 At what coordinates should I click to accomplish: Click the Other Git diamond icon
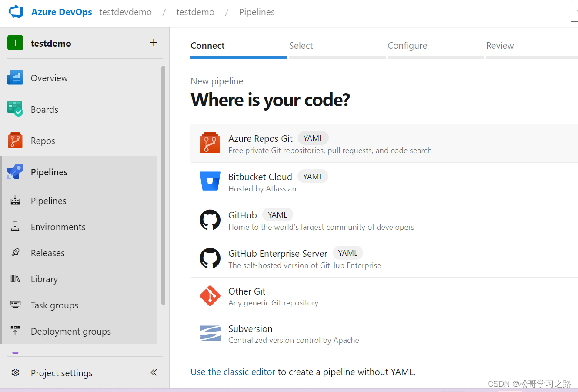click(210, 296)
